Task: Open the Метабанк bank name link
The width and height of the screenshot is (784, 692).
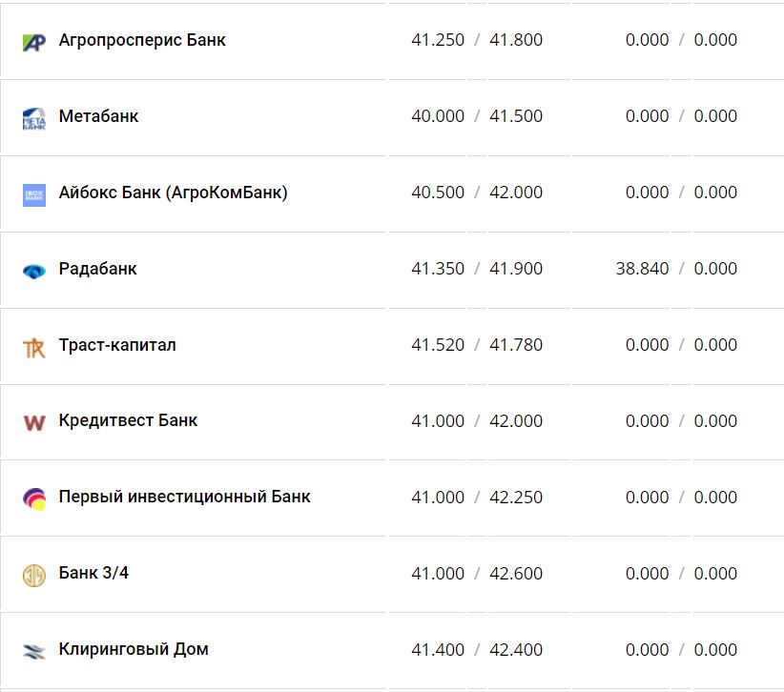Action: 98,116
